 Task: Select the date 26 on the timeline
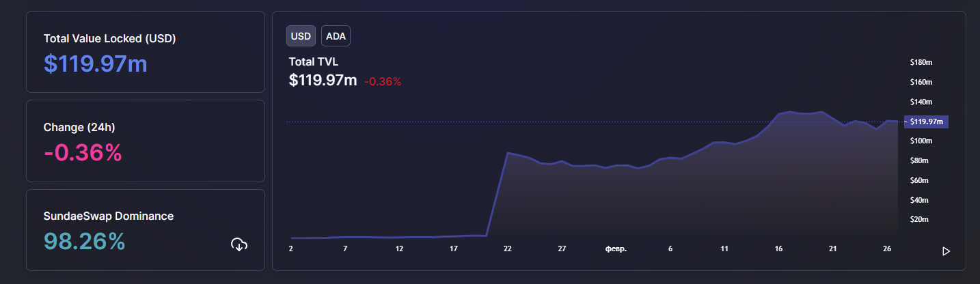tap(887, 249)
